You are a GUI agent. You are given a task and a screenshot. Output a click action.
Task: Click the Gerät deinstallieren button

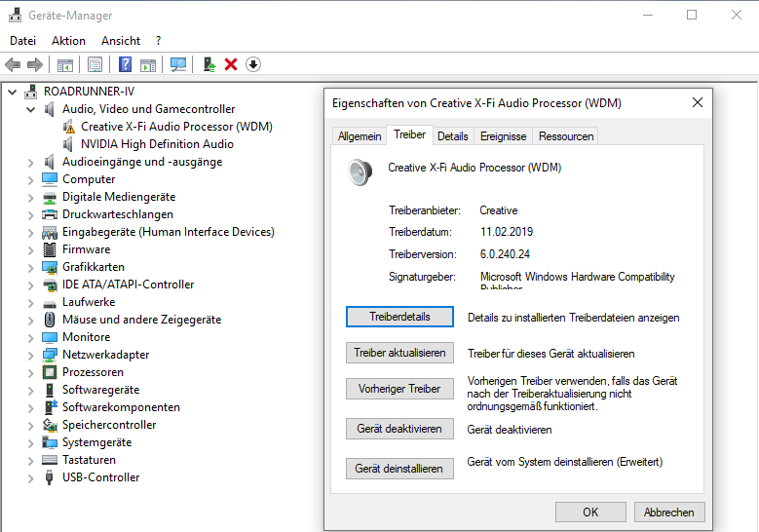click(399, 469)
